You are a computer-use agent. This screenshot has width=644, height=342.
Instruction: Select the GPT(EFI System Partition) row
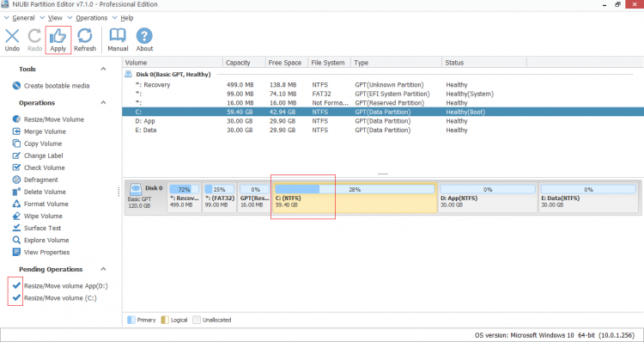click(x=383, y=94)
